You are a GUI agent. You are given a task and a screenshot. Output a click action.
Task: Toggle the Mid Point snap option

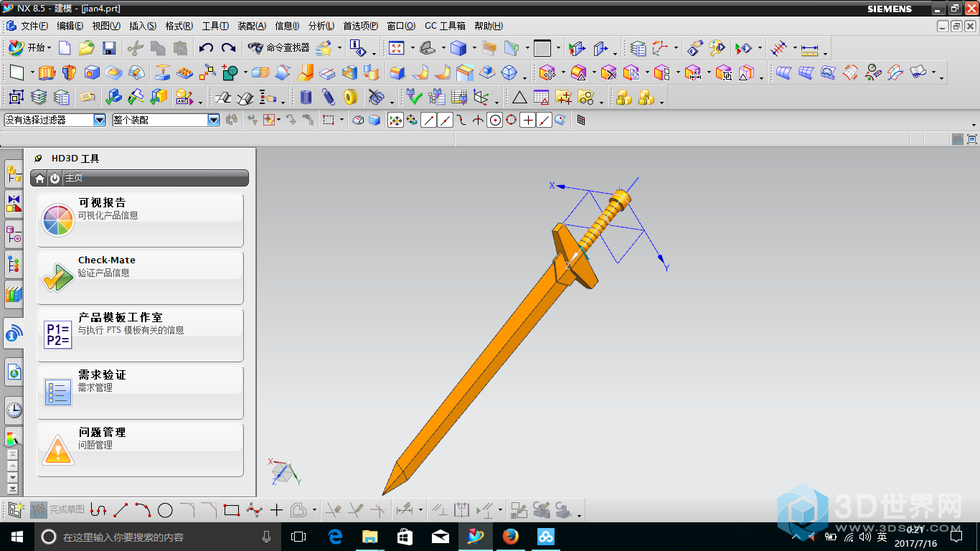(x=445, y=121)
